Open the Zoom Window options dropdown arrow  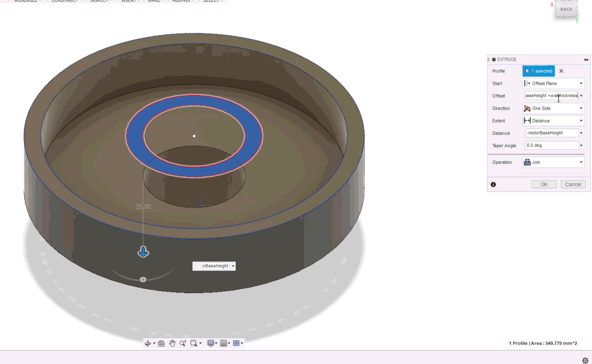pyautogui.click(x=200, y=343)
